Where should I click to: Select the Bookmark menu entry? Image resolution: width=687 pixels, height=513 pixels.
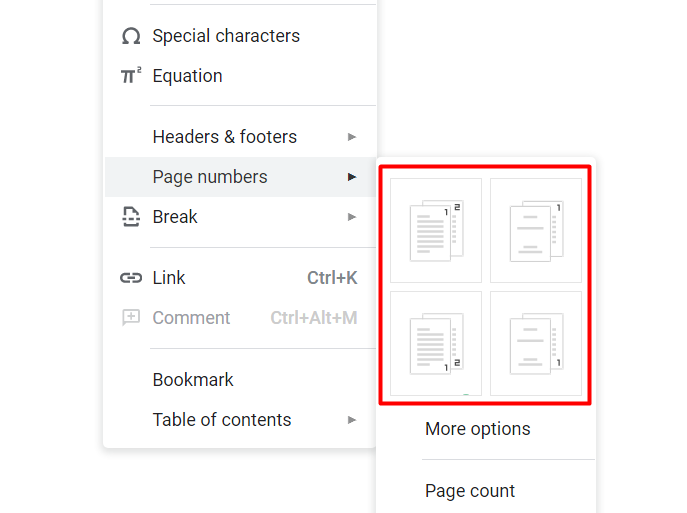coord(193,380)
